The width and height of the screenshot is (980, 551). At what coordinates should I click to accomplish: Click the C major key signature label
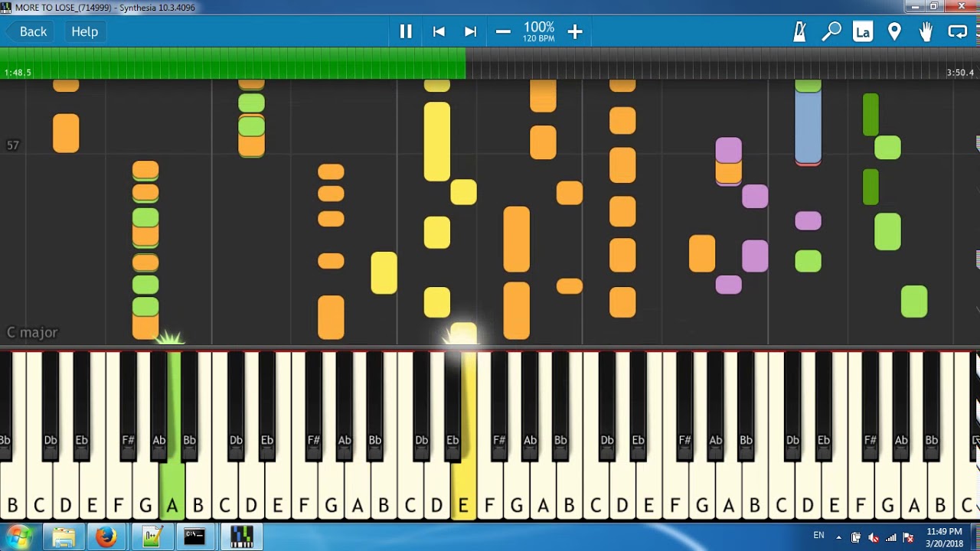(x=32, y=332)
